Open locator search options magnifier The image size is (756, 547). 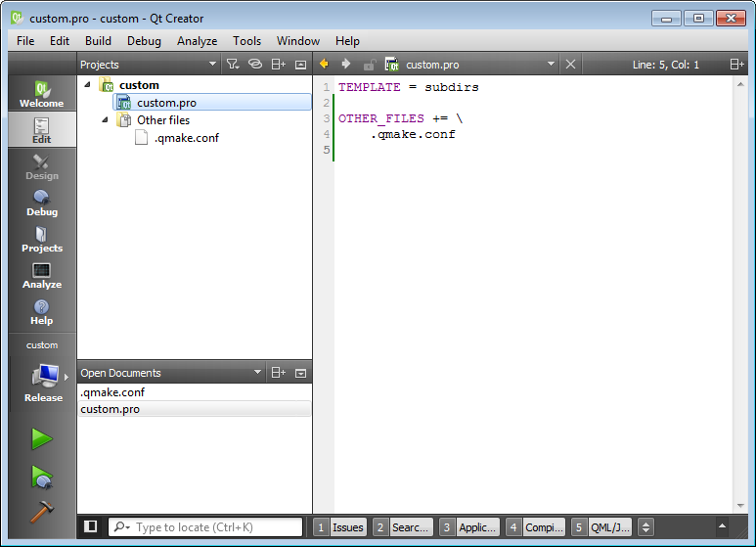[121, 526]
